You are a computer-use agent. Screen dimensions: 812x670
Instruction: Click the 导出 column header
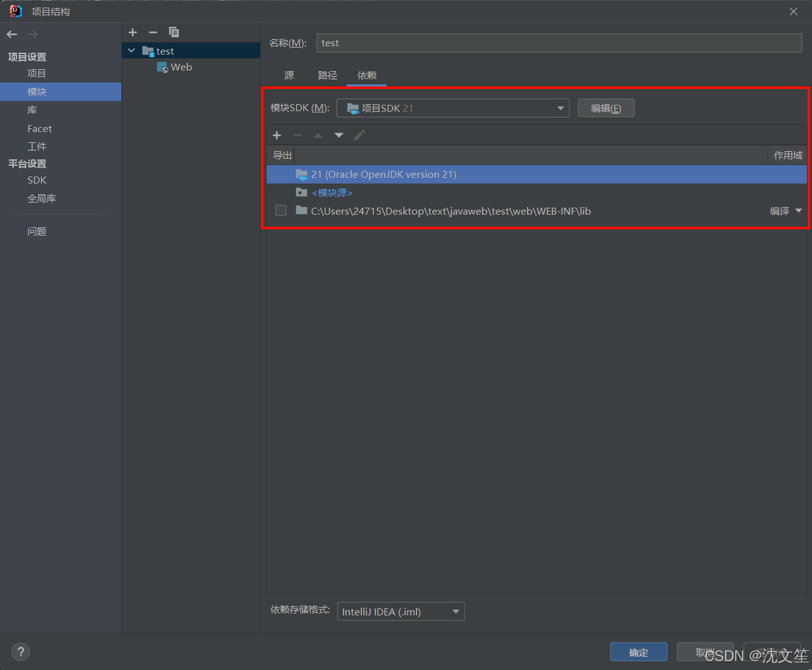pyautogui.click(x=282, y=156)
